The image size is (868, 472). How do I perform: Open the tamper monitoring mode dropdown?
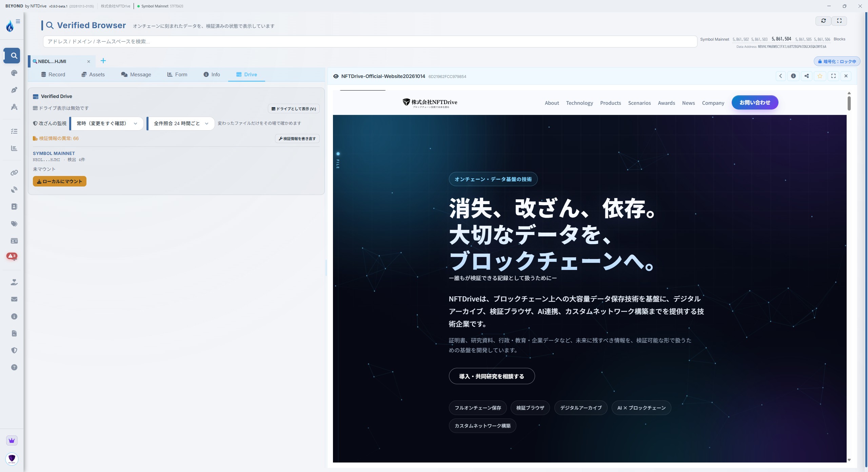[107, 123]
